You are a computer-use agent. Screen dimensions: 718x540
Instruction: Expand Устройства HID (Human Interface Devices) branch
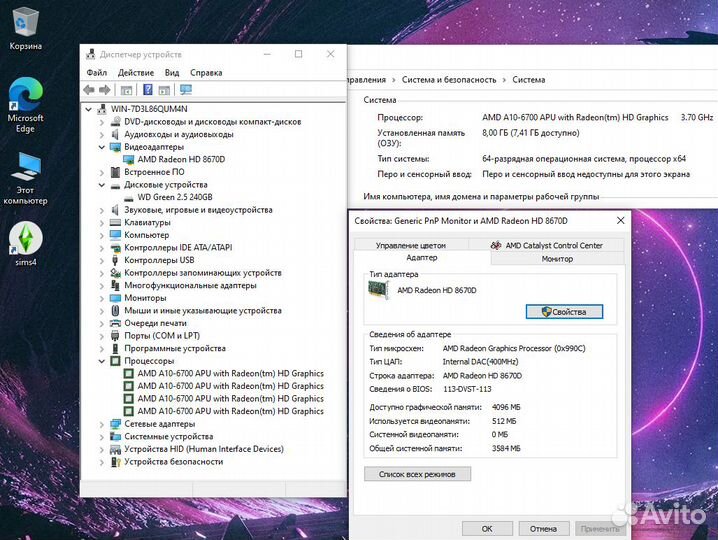point(102,449)
